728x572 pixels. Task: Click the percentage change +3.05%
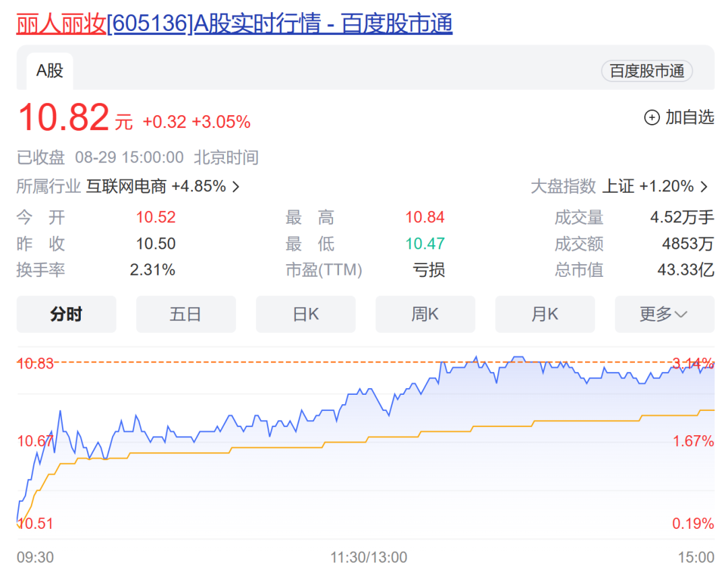(x=221, y=122)
